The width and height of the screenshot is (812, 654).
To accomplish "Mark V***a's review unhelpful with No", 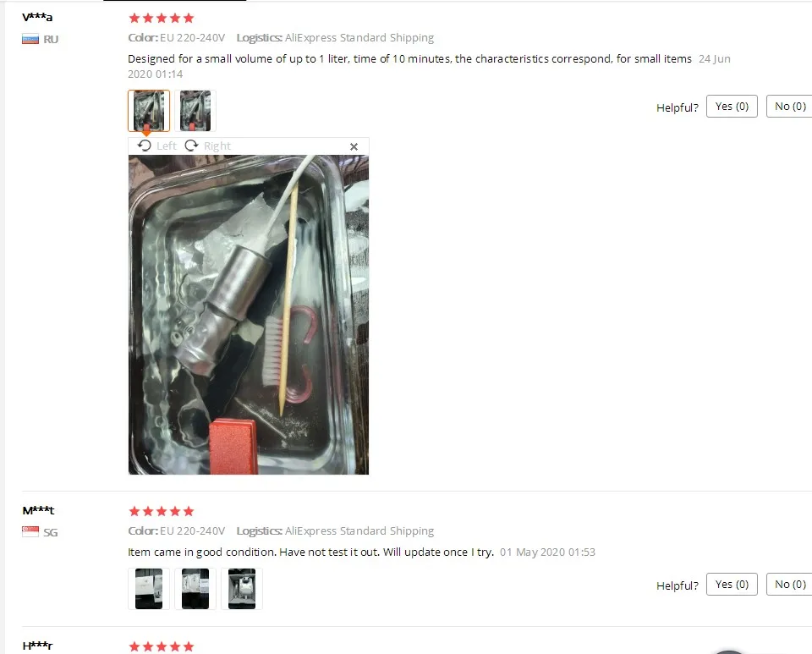I will pos(790,106).
